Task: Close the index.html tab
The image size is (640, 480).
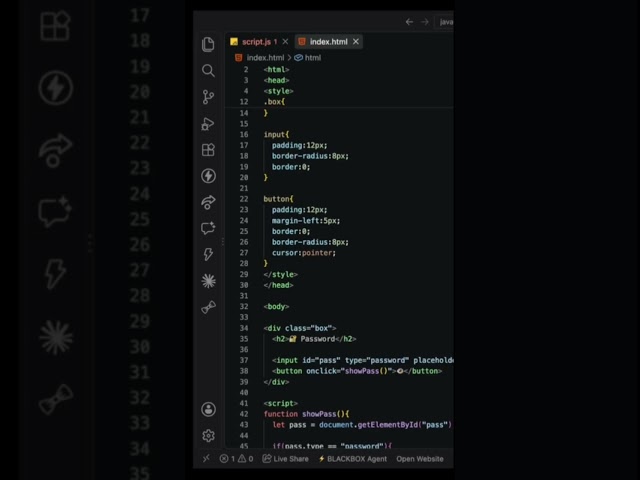Action: click(356, 42)
